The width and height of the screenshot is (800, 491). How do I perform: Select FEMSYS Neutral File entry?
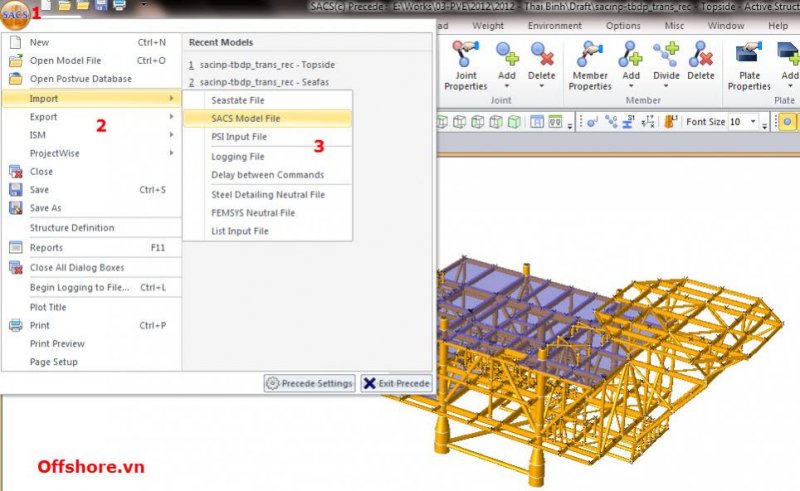tap(267, 213)
